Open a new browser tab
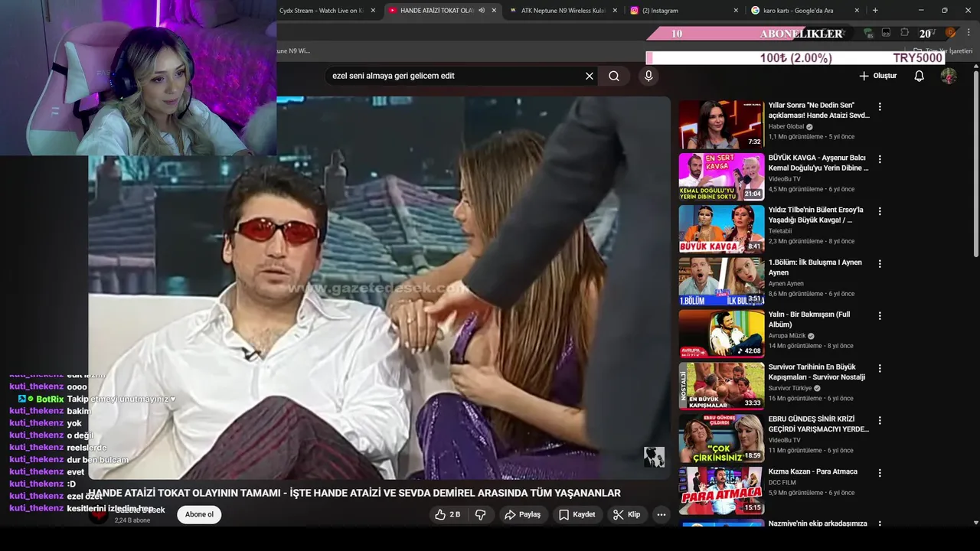Viewport: 980px width, 551px height. point(875,11)
